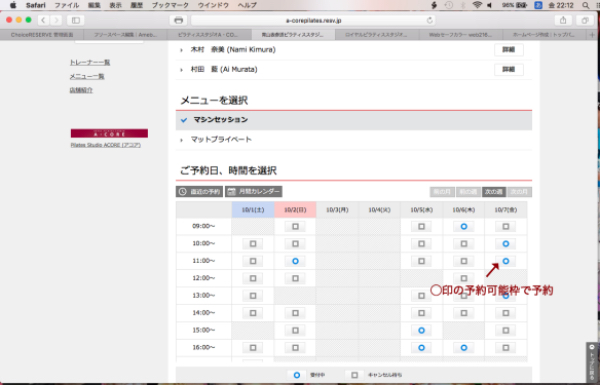Click the トップに戻る back-to-top button

pyautogui.click(x=592, y=363)
